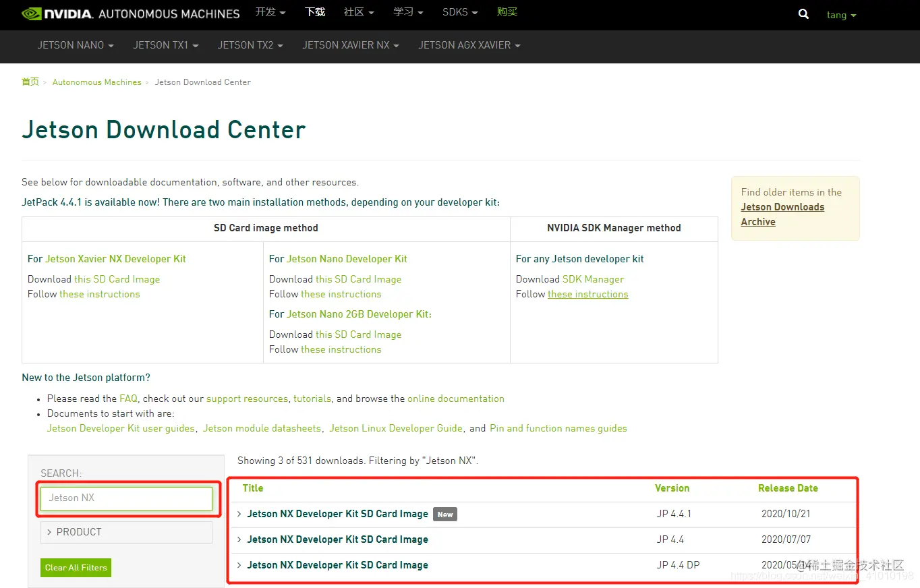
Task: Download SD Card Image for Xavier NX
Action: [x=117, y=279]
